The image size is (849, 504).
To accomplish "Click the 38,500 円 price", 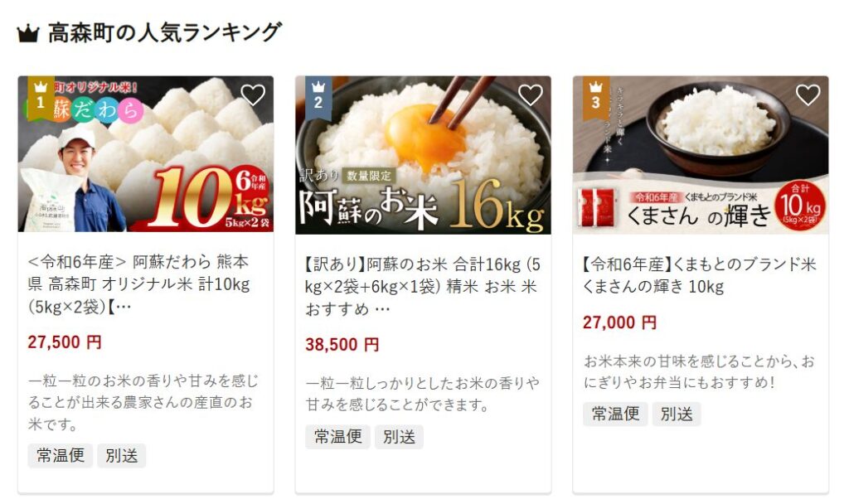I will pyautogui.click(x=342, y=344).
